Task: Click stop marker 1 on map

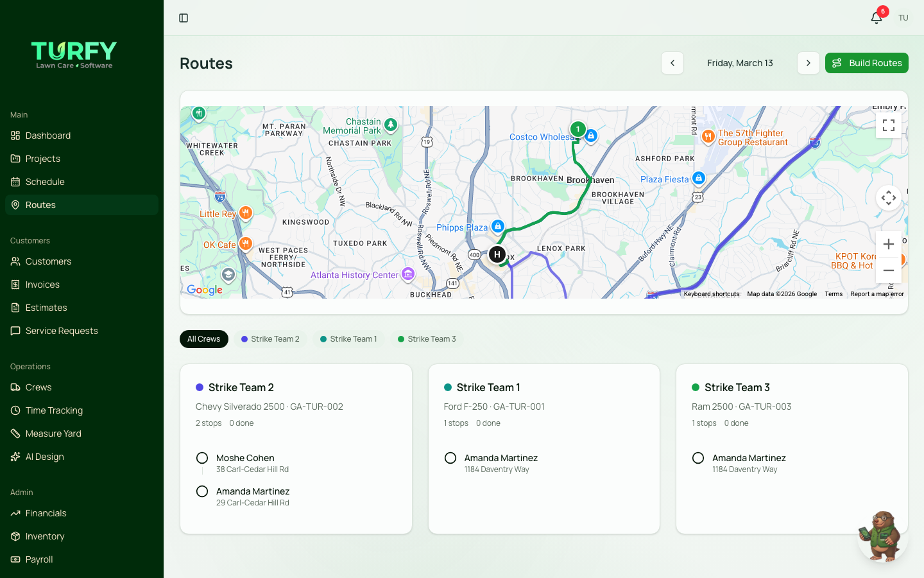Action: tap(577, 129)
